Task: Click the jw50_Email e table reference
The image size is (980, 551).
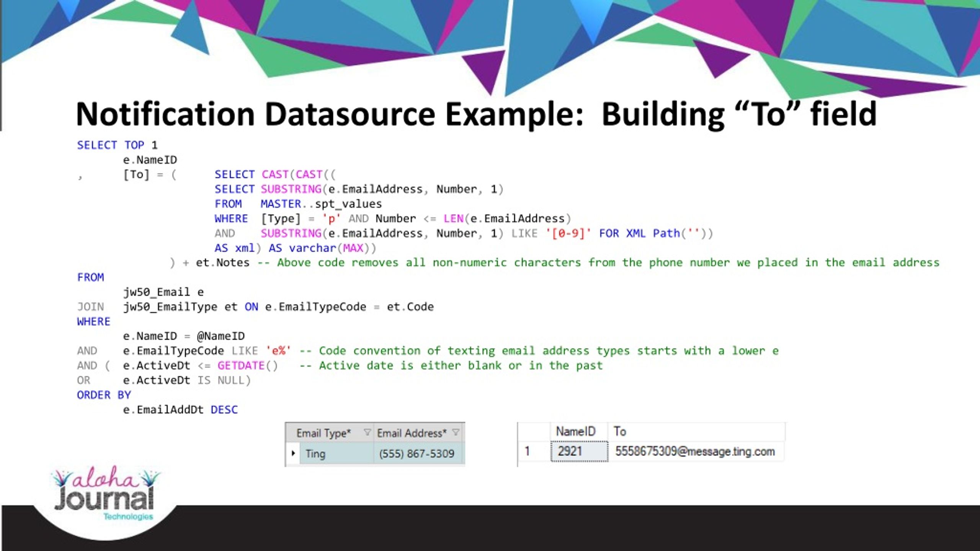Action: coord(163,292)
